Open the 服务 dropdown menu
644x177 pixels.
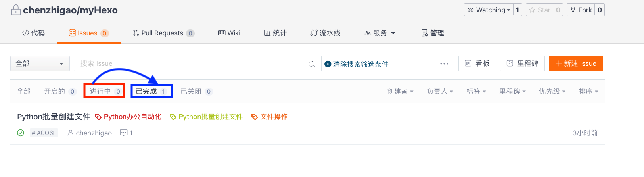pos(380,33)
